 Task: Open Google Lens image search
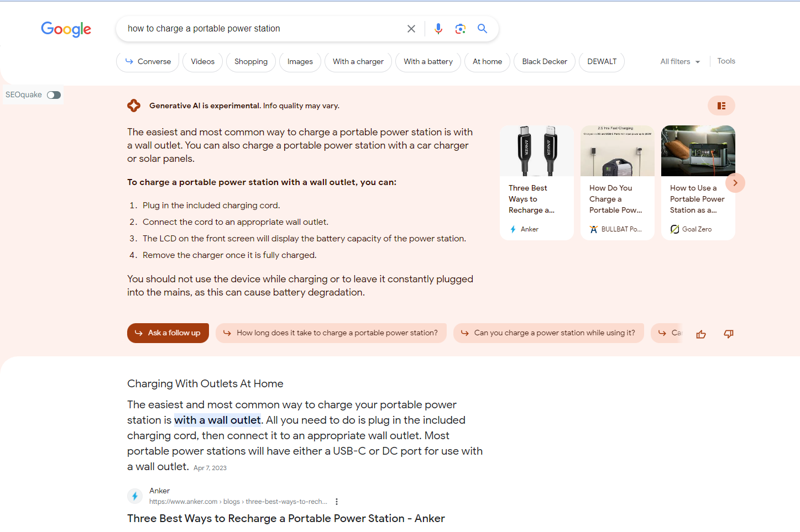[460, 29]
